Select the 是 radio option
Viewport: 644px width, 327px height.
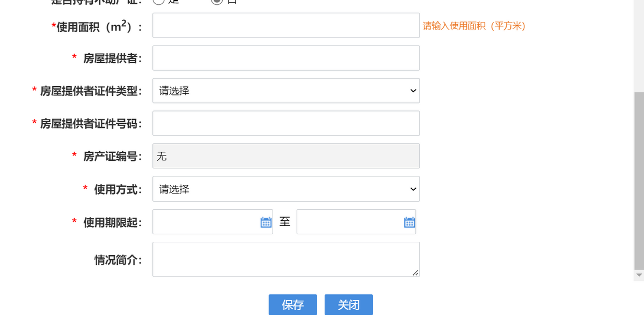[x=159, y=2]
